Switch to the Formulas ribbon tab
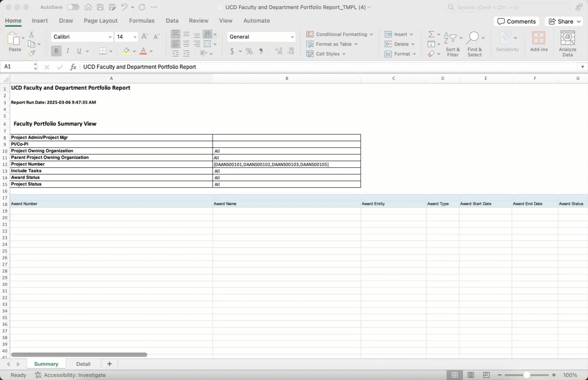This screenshot has width=588, height=380. pyautogui.click(x=141, y=21)
